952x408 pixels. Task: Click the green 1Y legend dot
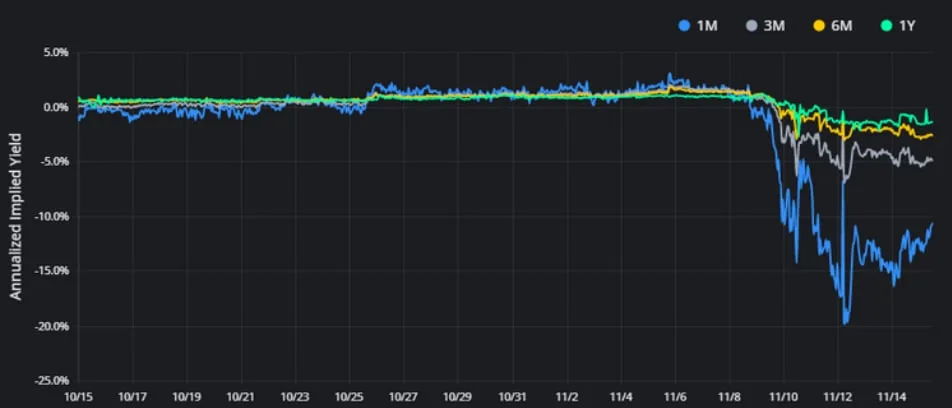click(x=885, y=27)
